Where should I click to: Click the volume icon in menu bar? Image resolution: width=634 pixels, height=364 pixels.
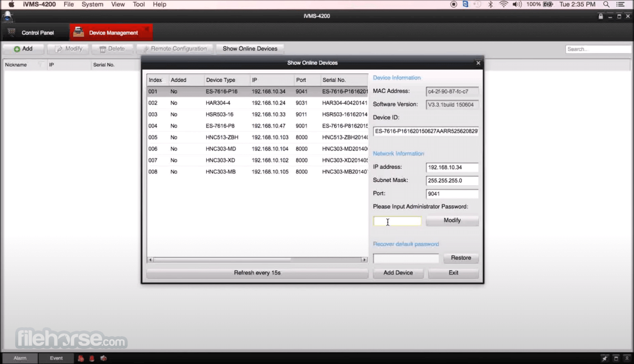point(517,4)
